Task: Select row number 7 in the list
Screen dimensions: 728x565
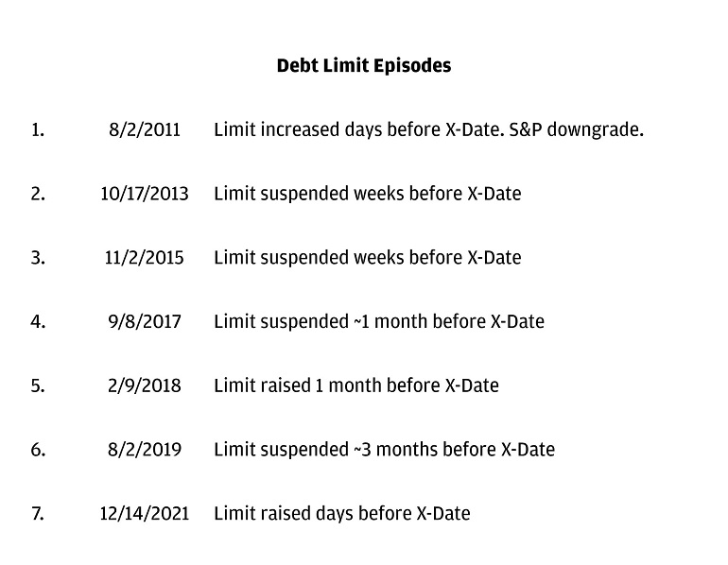Action: pos(37,514)
